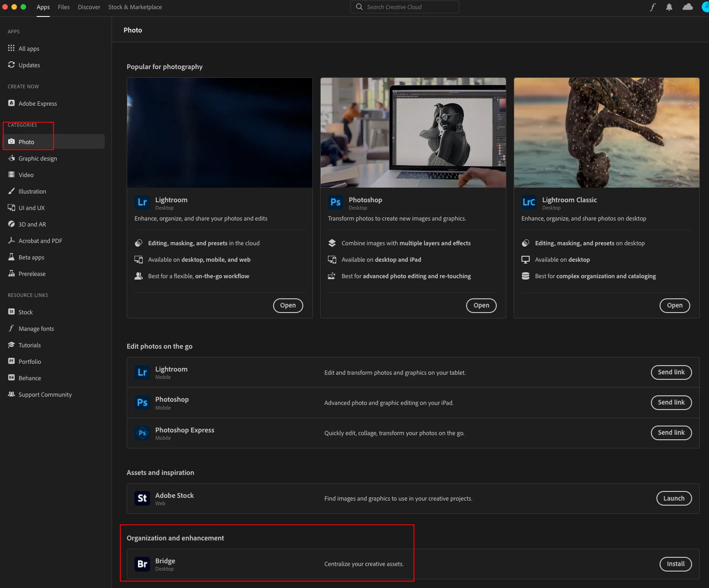Click the Beta apps flask icon

[11, 257]
